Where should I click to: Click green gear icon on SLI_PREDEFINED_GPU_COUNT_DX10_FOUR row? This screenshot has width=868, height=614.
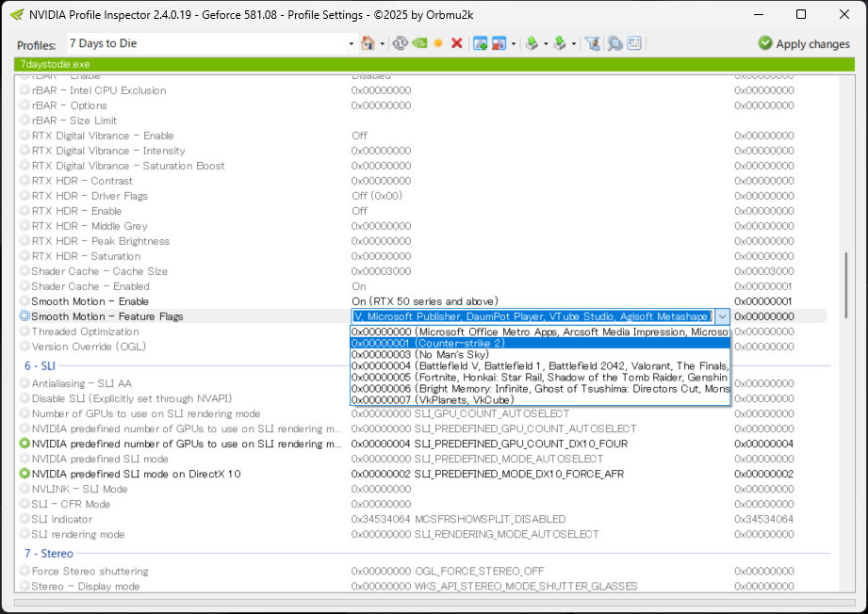(x=25, y=444)
